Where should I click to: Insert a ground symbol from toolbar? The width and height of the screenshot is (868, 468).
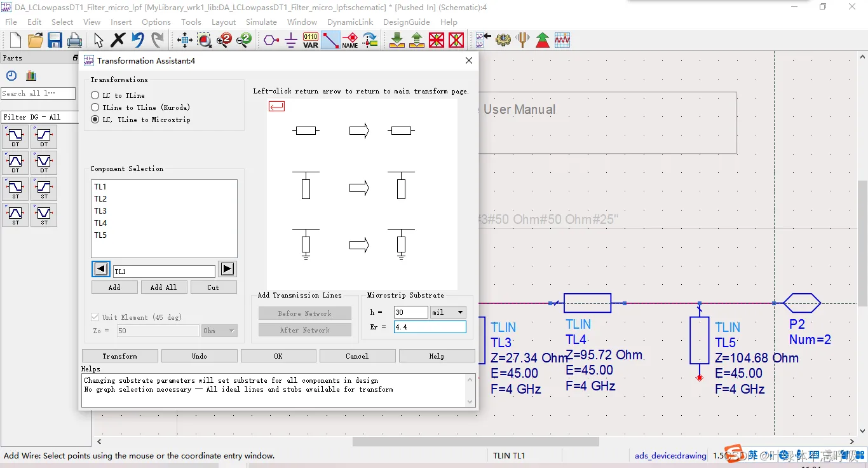291,41
